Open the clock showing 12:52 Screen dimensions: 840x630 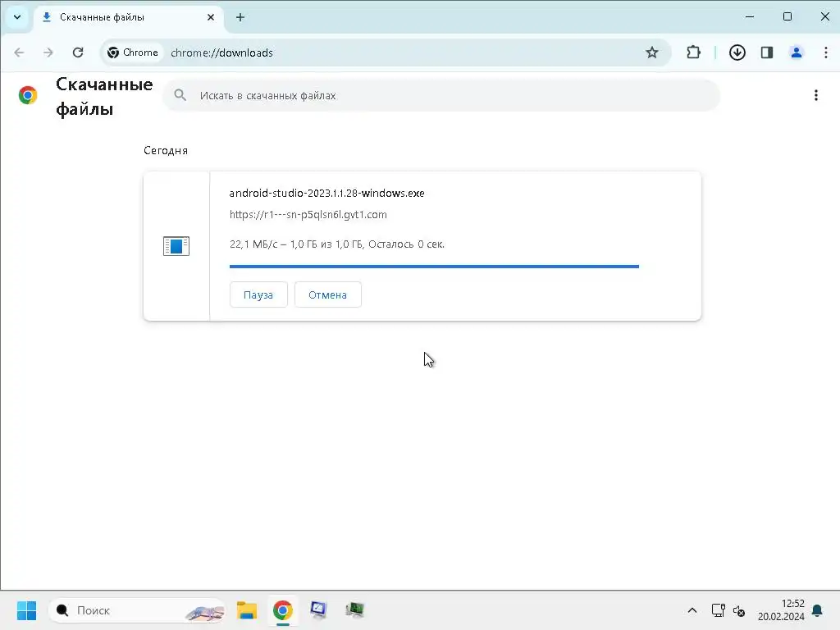point(781,610)
